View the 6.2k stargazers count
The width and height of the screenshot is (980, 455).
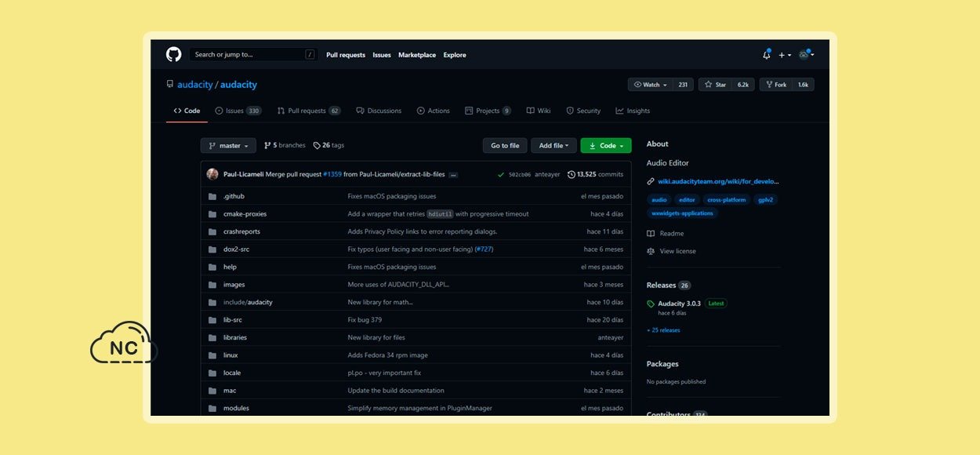742,85
